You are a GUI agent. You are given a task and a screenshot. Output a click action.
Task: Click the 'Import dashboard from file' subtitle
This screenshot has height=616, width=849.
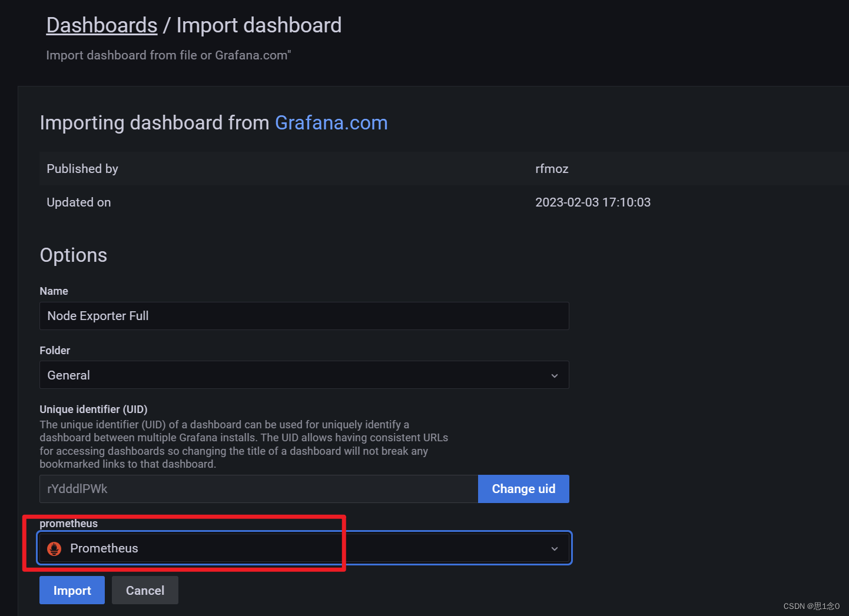[168, 55]
